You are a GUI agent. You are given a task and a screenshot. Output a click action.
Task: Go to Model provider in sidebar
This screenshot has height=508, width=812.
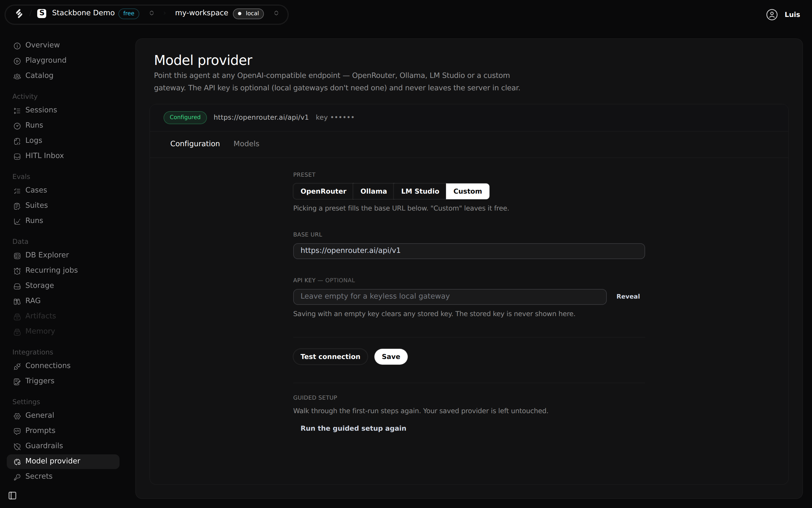tap(63, 462)
